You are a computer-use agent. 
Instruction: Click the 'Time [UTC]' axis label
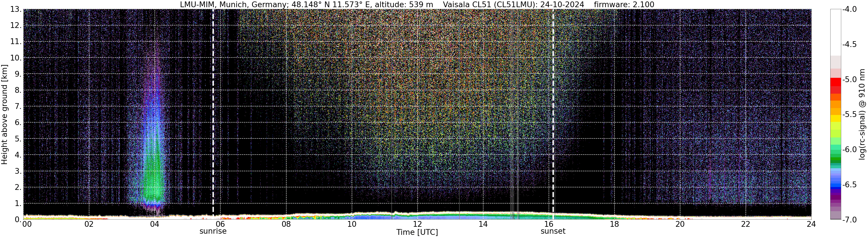click(x=417, y=232)
